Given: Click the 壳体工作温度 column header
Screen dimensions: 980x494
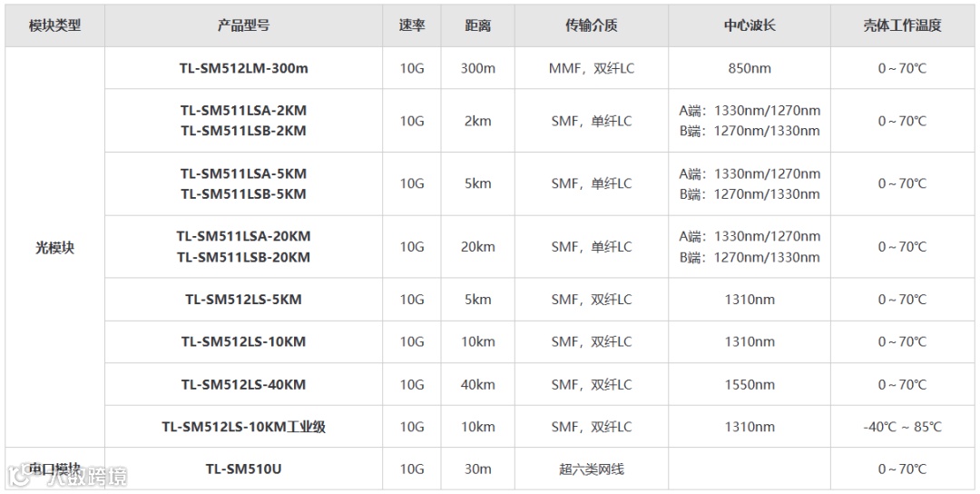Looking at the screenshot, I should [x=903, y=25].
